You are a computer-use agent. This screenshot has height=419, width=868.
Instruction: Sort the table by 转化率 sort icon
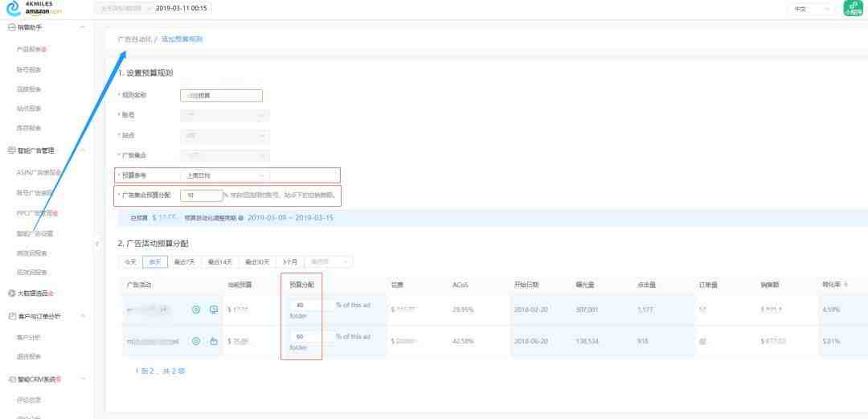point(845,285)
